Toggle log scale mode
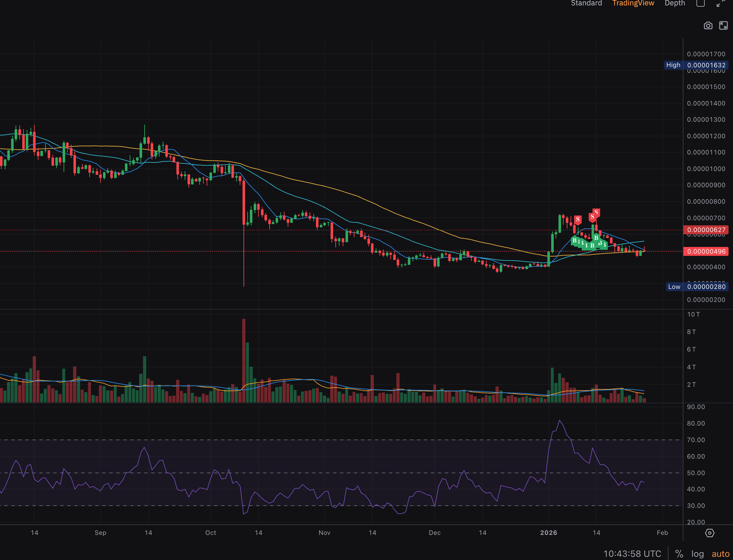The height and width of the screenshot is (560, 733). [x=697, y=554]
